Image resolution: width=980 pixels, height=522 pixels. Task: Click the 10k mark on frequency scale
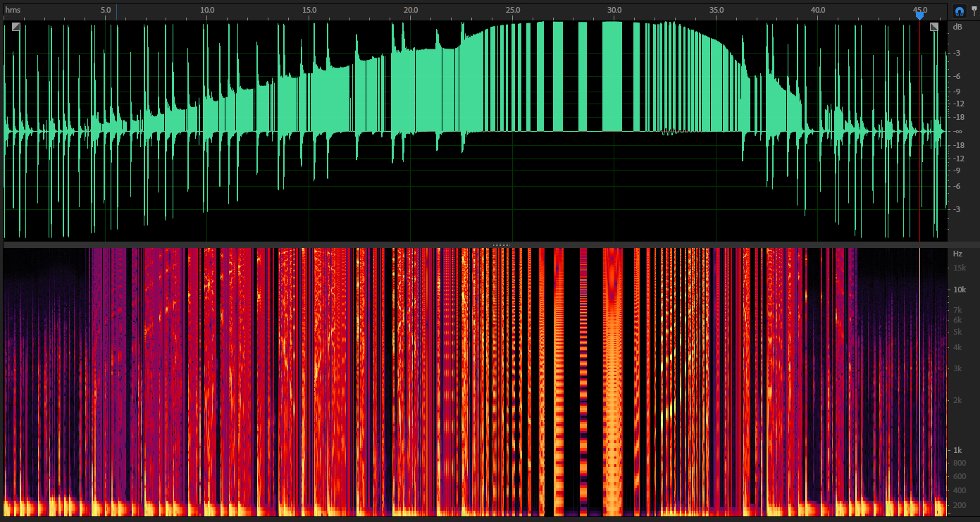point(959,290)
